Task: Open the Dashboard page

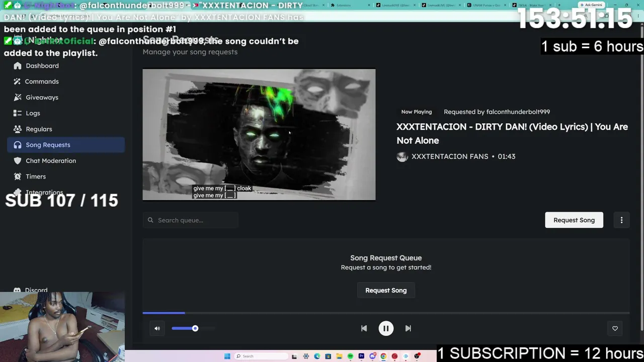Action: pos(66,66)
